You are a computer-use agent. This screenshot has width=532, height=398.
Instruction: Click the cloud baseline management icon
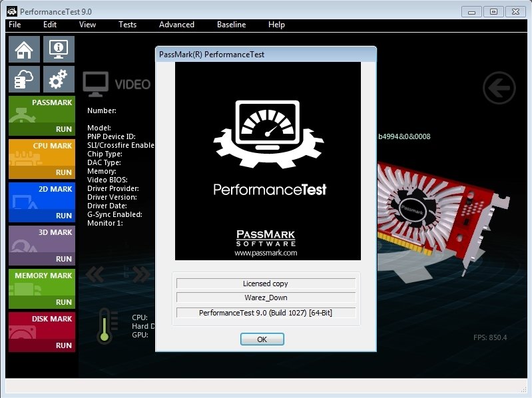(x=24, y=80)
